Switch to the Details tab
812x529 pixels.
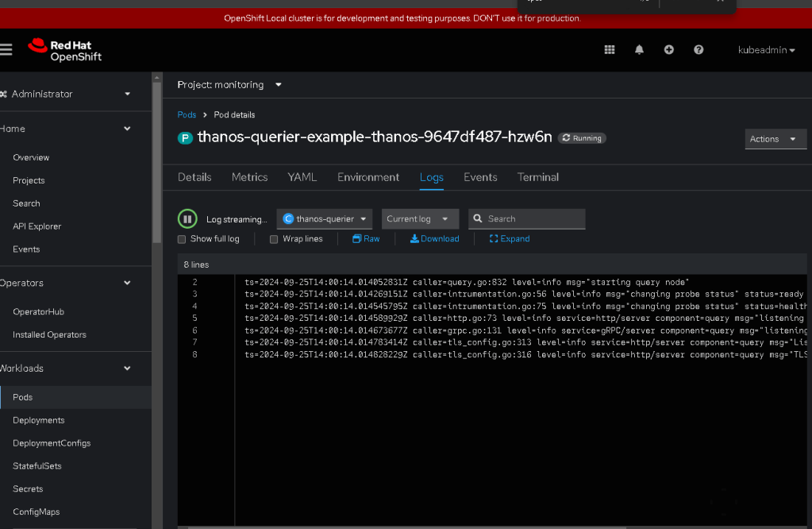click(x=194, y=177)
